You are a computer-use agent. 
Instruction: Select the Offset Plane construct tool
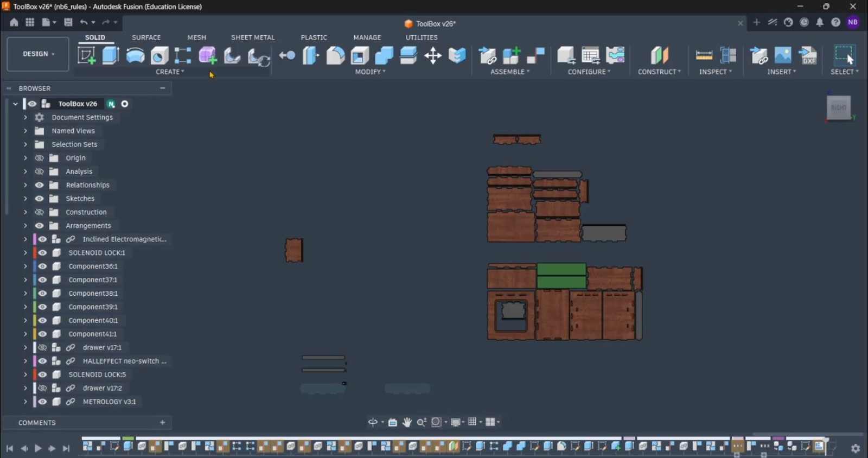click(x=659, y=55)
